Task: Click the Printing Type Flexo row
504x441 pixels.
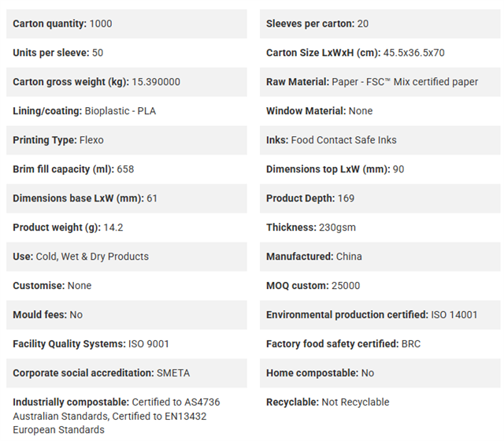Action: (127, 140)
